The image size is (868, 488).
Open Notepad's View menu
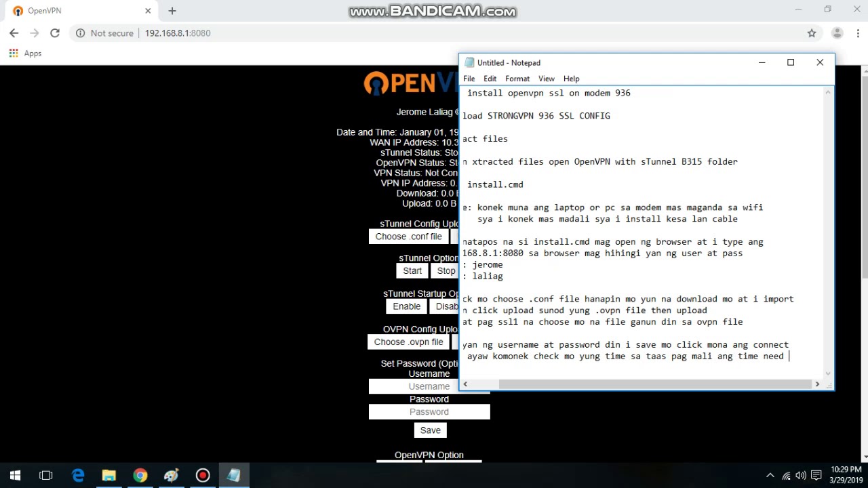(x=547, y=79)
